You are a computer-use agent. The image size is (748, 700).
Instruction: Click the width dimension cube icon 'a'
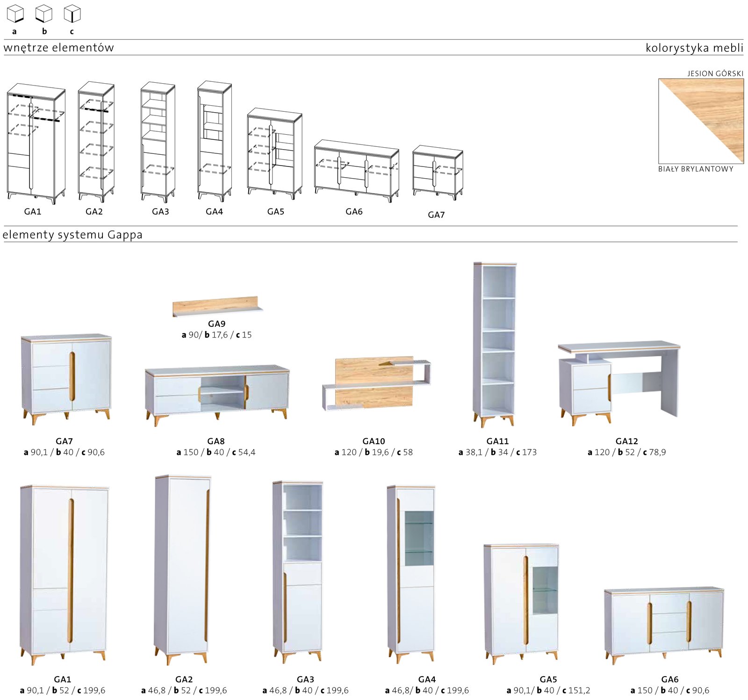[x=15, y=14]
